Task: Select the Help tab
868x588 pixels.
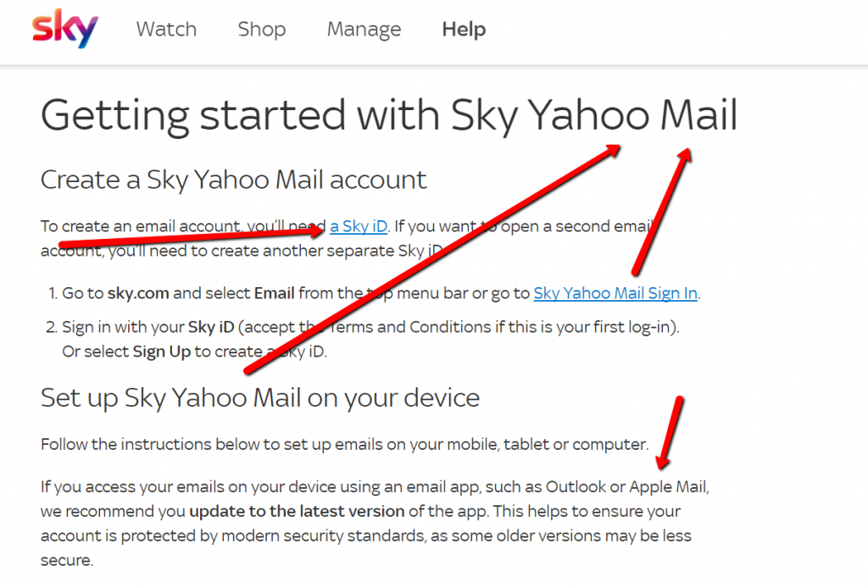Action: (463, 29)
